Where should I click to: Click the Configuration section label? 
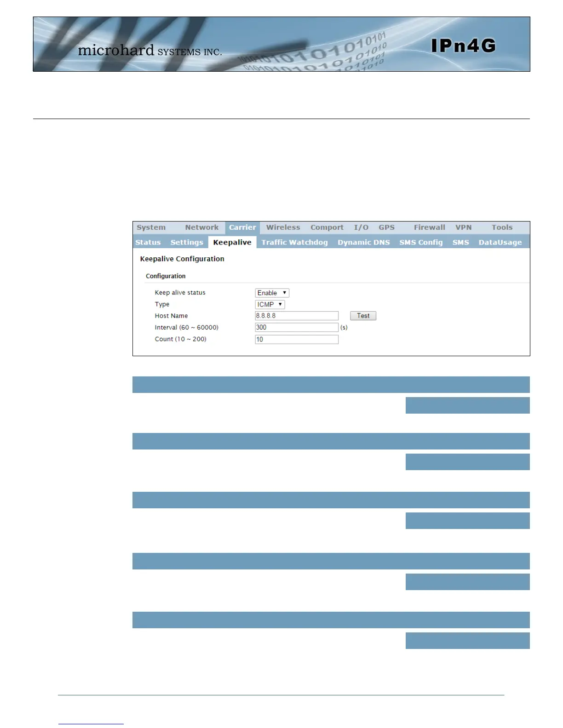click(166, 276)
